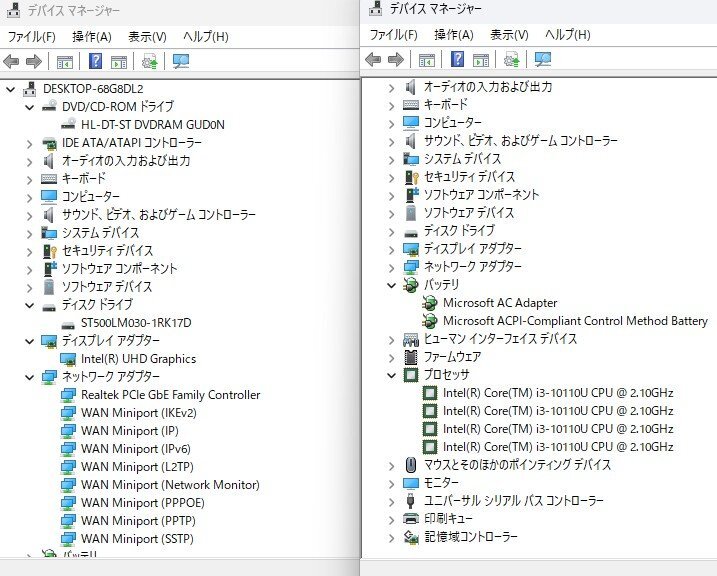717x576 pixels.
Task: Select WAN Miniport (PPPOE) entry
Action: (143, 503)
